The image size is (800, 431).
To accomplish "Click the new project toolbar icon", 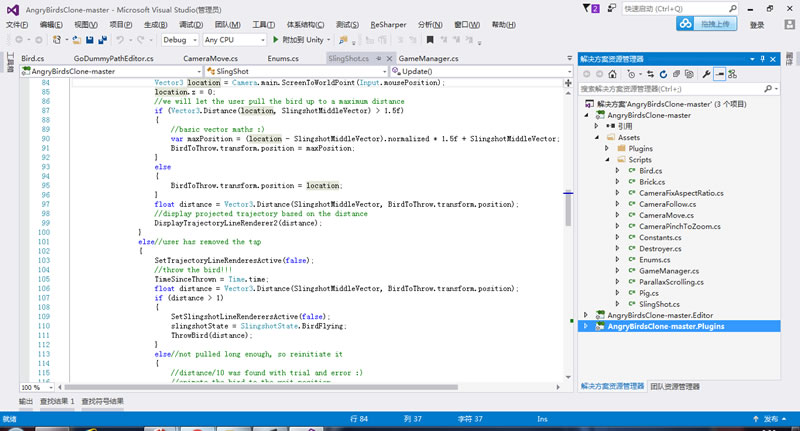I will pos(57,39).
